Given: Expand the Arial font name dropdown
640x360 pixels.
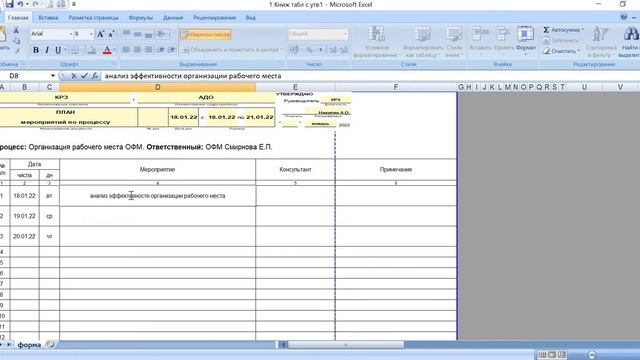Looking at the screenshot, I should [x=70, y=34].
